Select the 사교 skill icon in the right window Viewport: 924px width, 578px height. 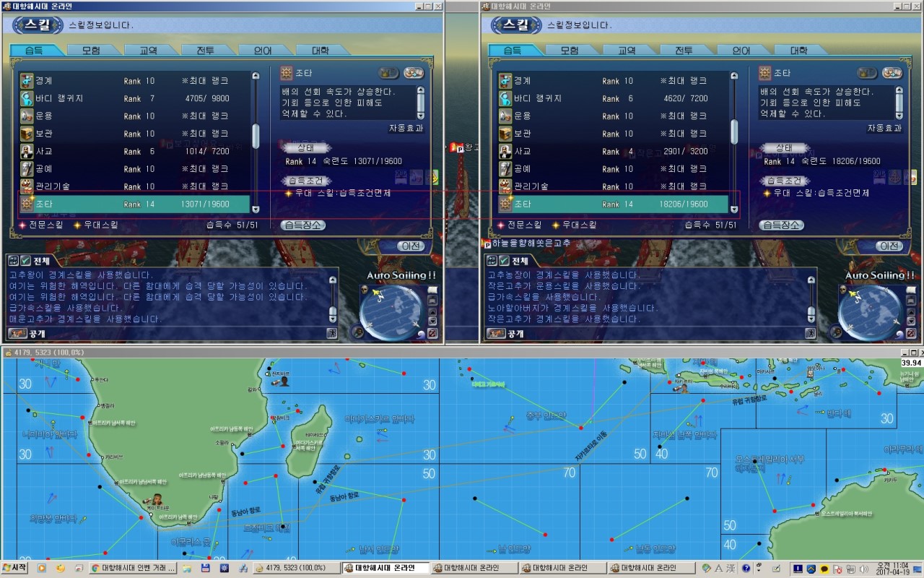click(x=506, y=151)
